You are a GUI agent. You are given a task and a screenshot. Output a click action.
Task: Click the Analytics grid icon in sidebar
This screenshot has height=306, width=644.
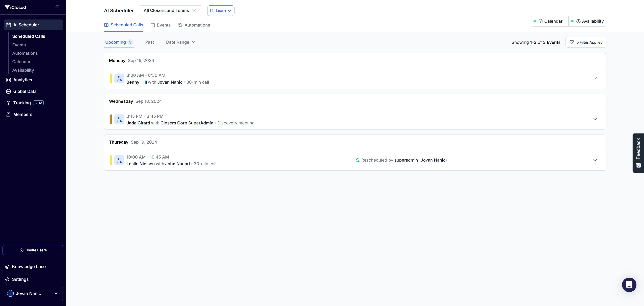9,80
